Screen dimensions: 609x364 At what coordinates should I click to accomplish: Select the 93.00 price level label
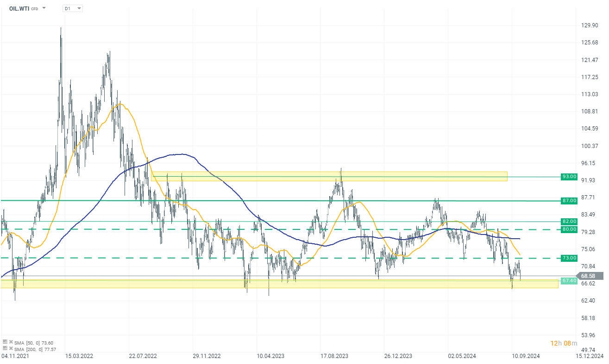[569, 177]
